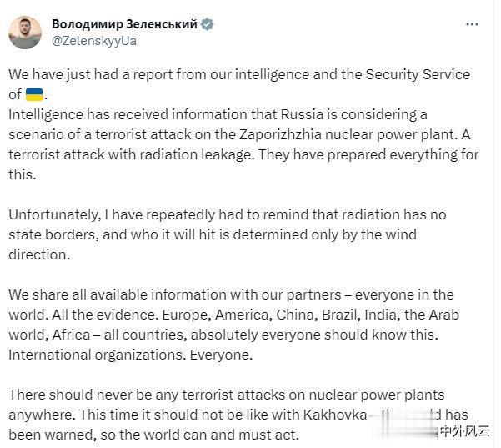Screen dimensions: 501x448
Task: Open the Володимир Зеленський display name link
Action: click(124, 24)
